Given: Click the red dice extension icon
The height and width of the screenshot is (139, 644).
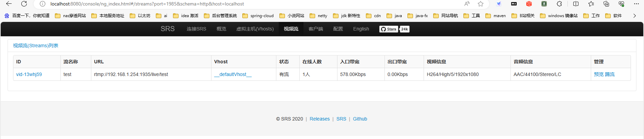Looking at the screenshot, I should 529,4.
